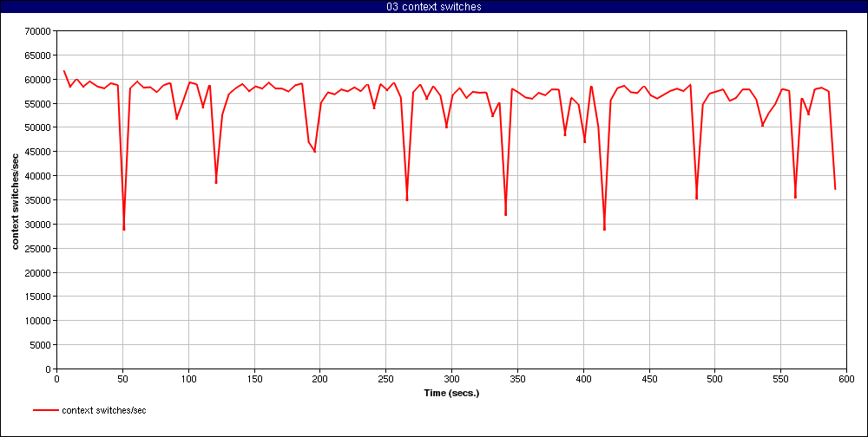Click the dip data point near 195 seconds

[x=314, y=151]
